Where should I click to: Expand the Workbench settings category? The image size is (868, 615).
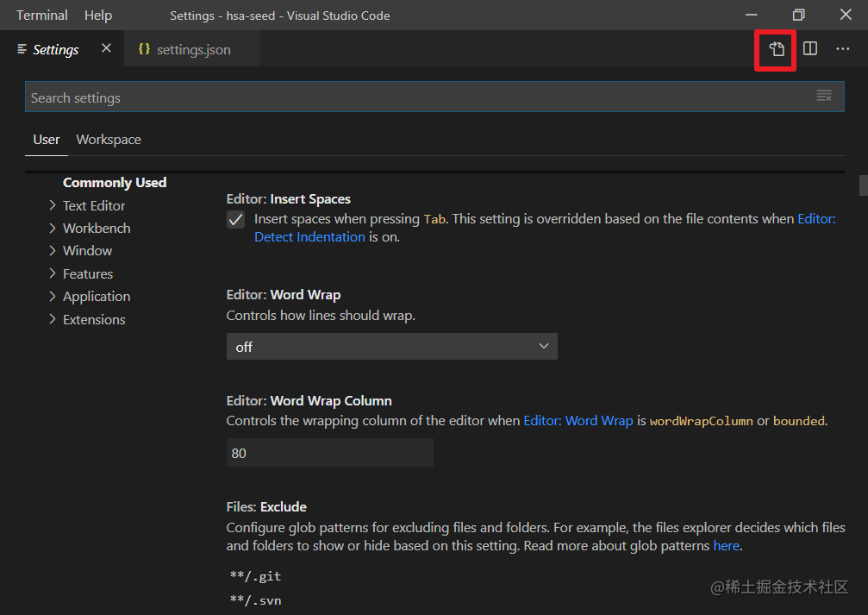[53, 229]
